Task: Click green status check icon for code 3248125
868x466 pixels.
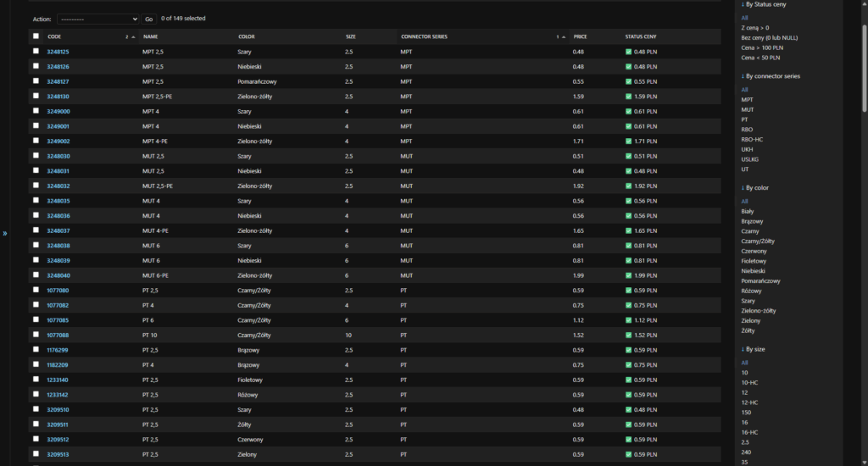Action: (629, 52)
